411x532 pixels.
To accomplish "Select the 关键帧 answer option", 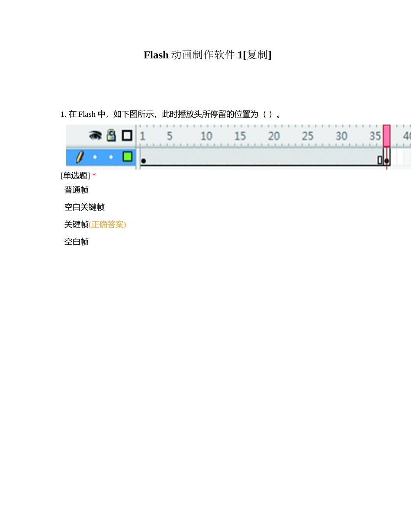I will coord(76,224).
